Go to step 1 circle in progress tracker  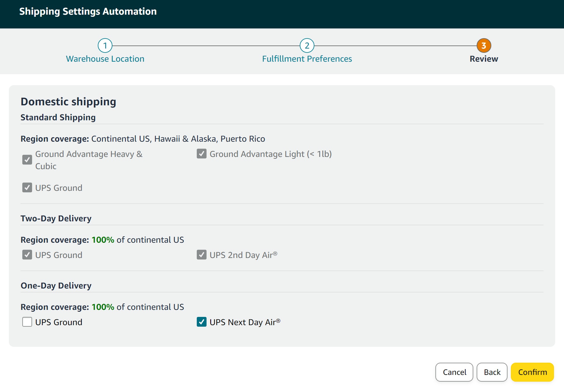pos(105,46)
